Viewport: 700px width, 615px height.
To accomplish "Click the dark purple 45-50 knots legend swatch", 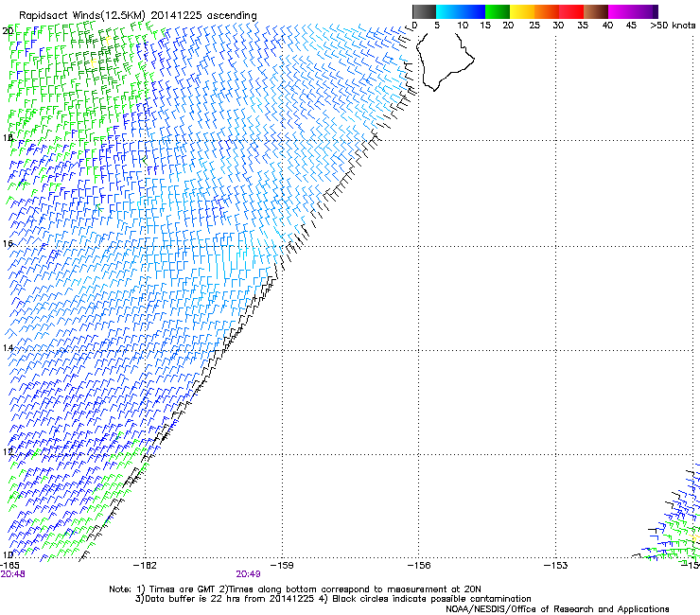I will (x=645, y=11).
